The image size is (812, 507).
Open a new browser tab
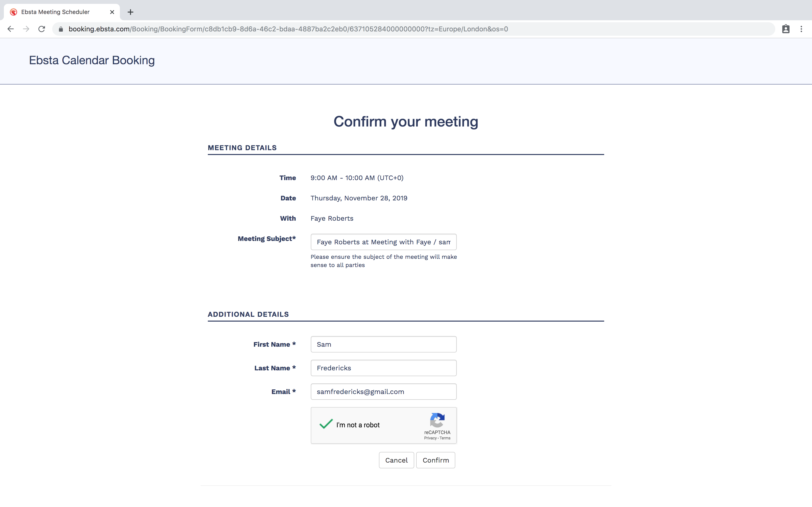point(130,12)
